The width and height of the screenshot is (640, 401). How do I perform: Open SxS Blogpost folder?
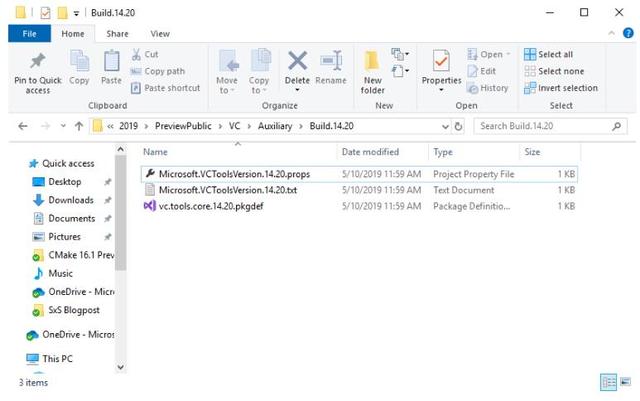tap(66, 310)
